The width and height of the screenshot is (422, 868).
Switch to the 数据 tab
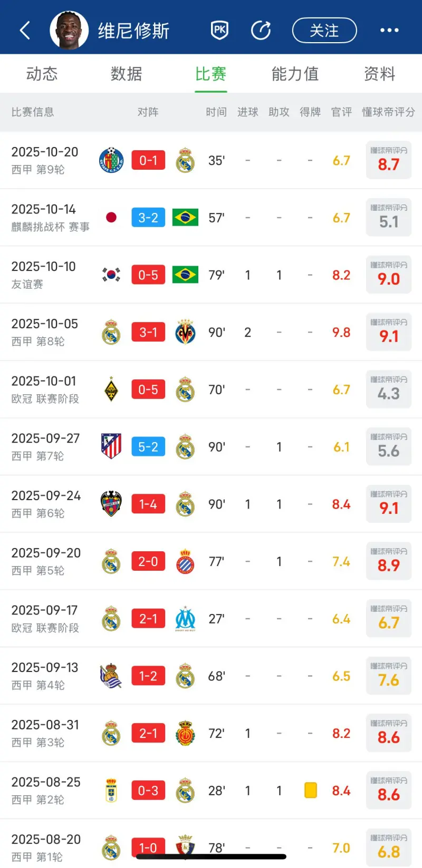point(126,74)
